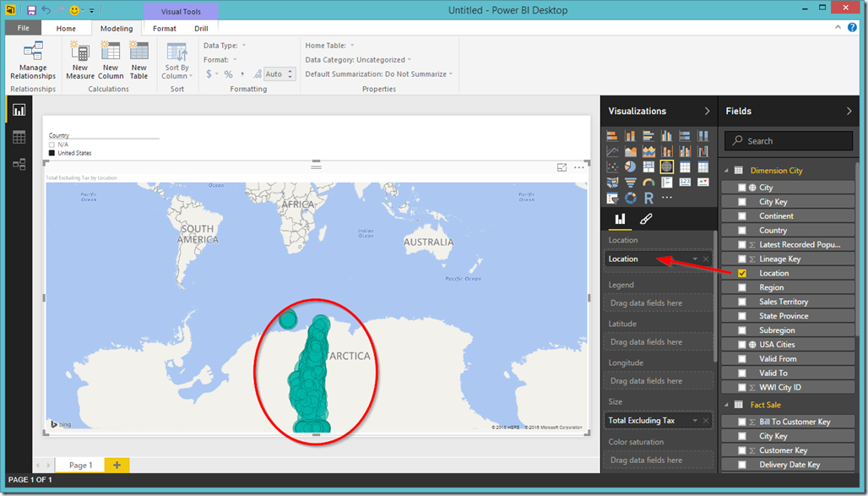Select the Card (123) visualization
Viewport: 868px width, 496px height.
point(685,183)
